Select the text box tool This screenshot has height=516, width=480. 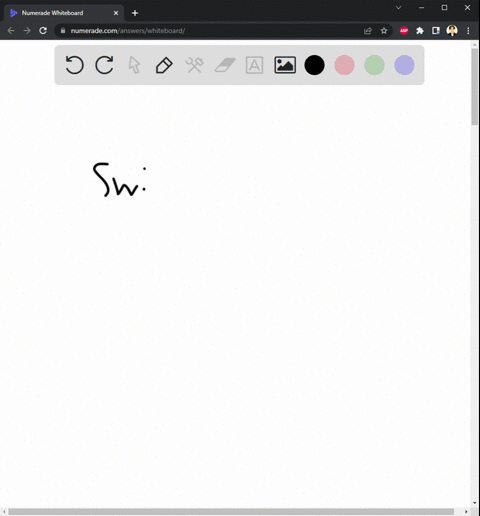tap(254, 65)
